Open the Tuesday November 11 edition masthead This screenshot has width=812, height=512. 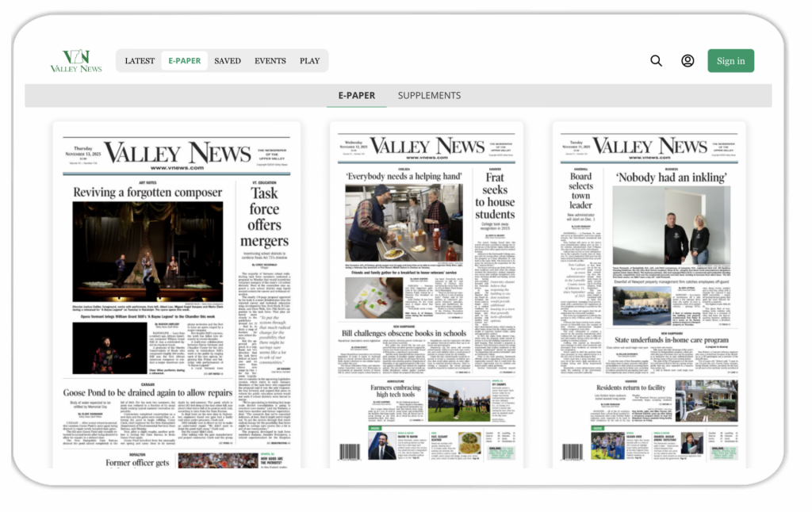coord(649,147)
